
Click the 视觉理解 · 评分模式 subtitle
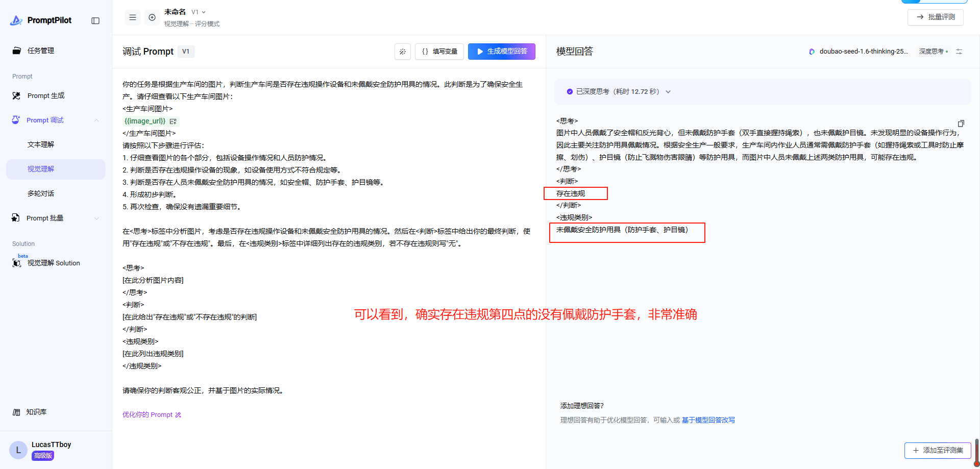point(192,24)
